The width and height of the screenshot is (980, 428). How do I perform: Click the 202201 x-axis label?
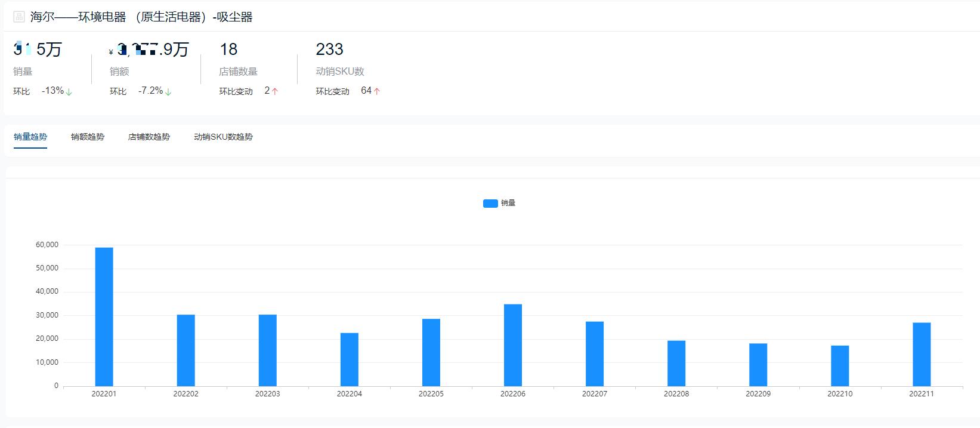pos(104,394)
